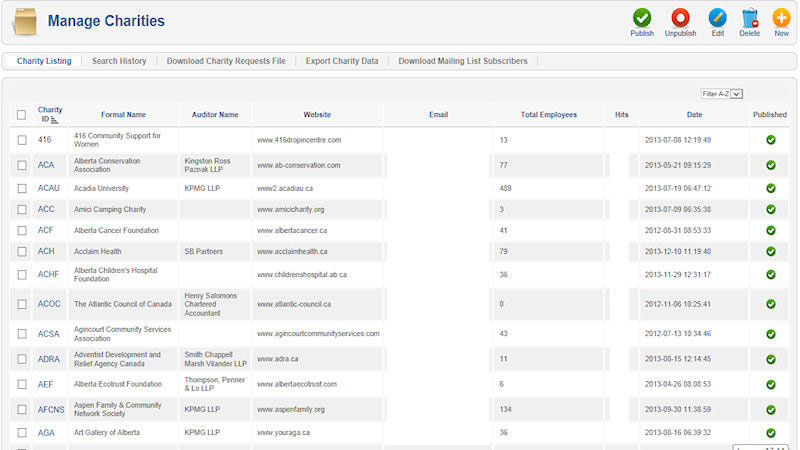Open Download Charity Requests File tab
The height and width of the screenshot is (450, 800).
coord(226,61)
